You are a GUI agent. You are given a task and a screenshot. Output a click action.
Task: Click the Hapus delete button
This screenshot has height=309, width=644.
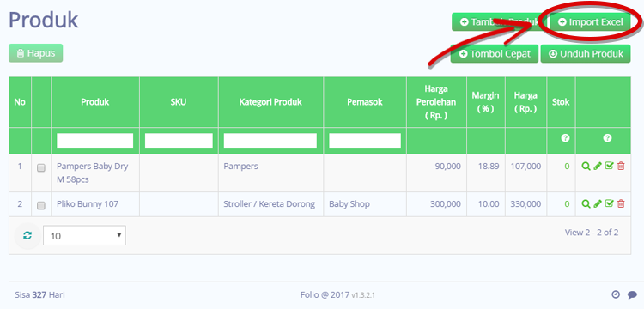click(x=36, y=53)
